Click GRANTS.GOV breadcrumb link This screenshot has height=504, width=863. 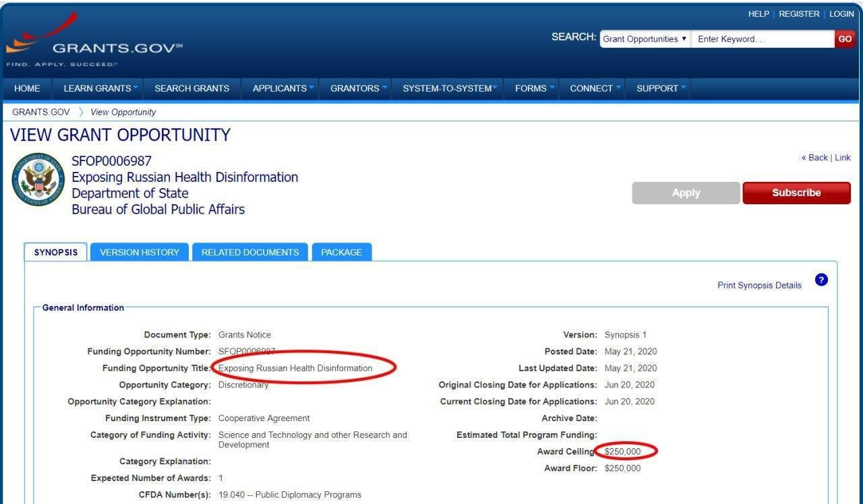pyautogui.click(x=41, y=112)
